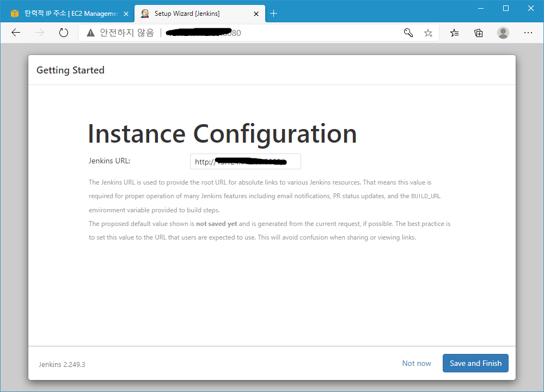Maximize the browser window
The image size is (544, 392).
[x=506, y=8]
